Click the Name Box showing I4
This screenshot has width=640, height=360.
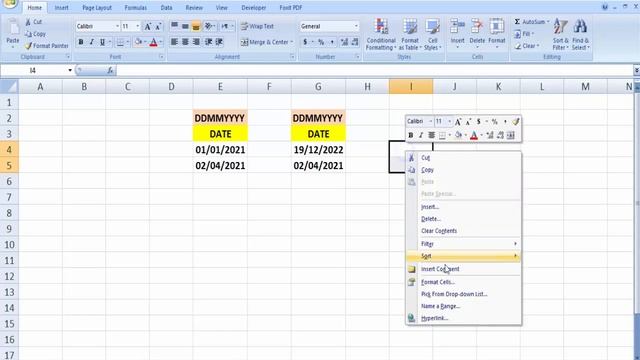point(33,71)
